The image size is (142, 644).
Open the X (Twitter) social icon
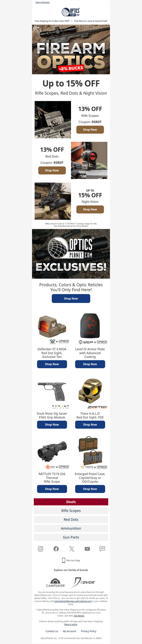[x=72, y=549]
